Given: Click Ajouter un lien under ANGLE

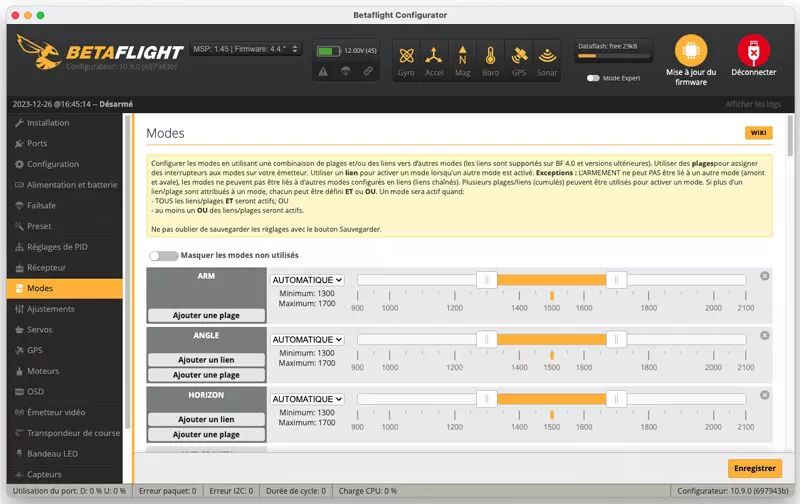Looking at the screenshot, I should [206, 360].
